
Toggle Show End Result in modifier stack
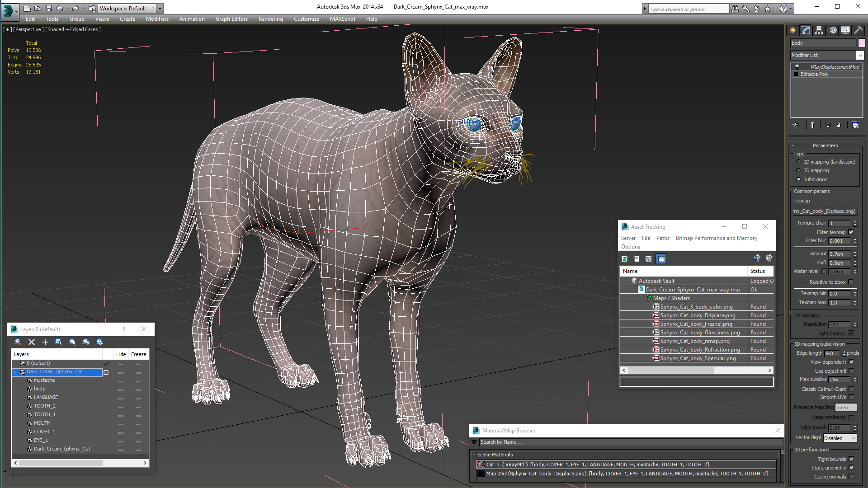[x=812, y=125]
